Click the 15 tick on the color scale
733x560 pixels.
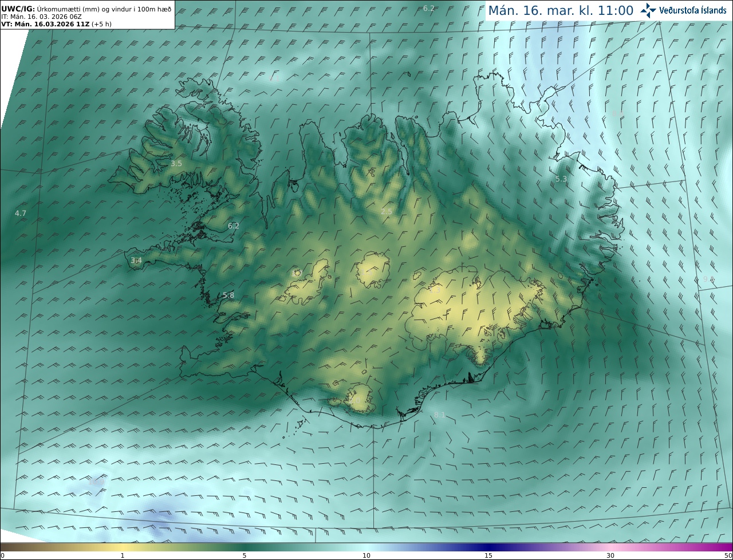point(488,555)
